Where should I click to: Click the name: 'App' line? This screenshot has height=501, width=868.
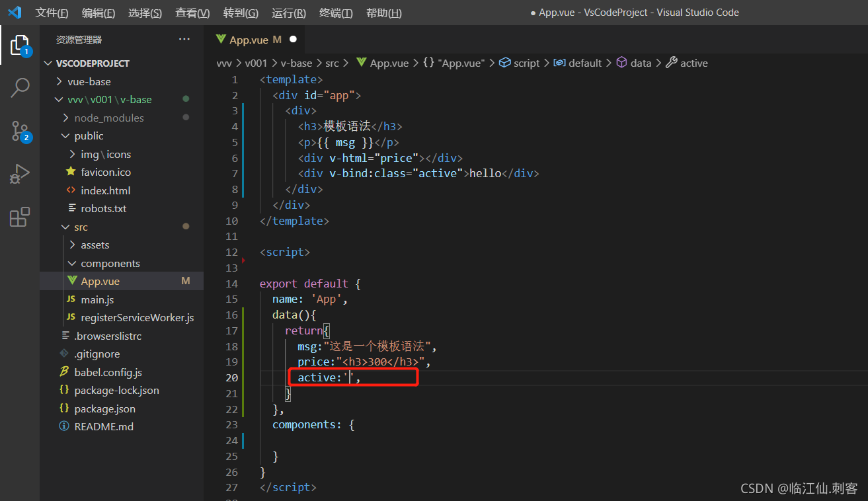310,299
